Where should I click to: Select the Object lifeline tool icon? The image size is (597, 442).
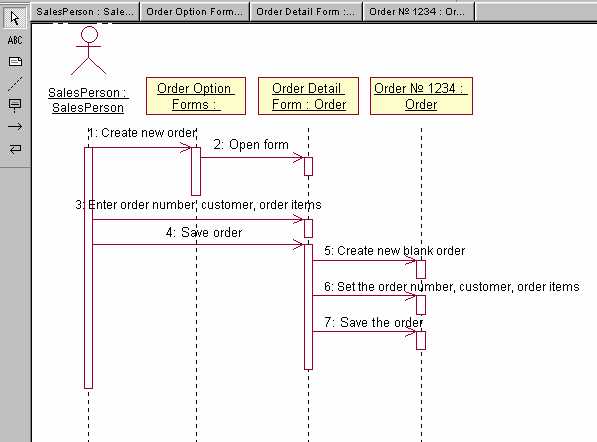[x=15, y=105]
